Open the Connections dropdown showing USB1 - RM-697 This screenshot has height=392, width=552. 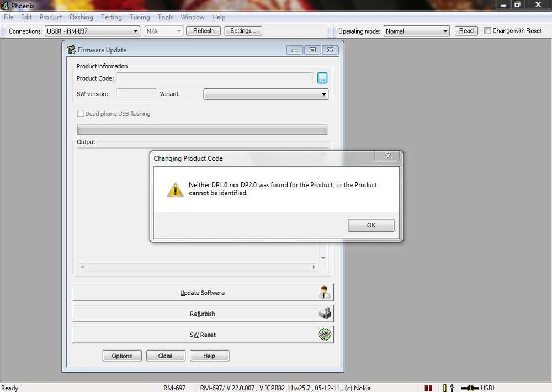pyautogui.click(x=93, y=31)
